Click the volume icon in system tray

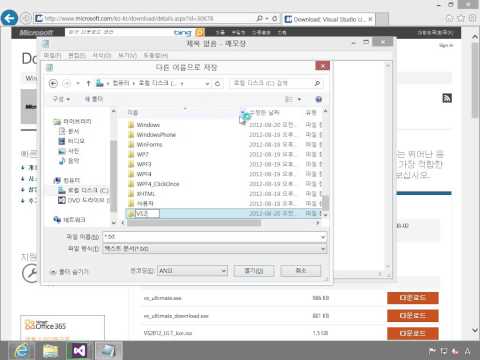coord(455,351)
